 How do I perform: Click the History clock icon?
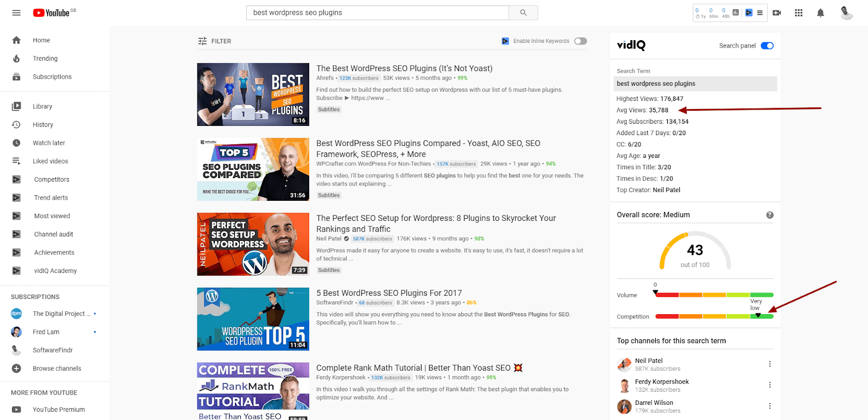[x=16, y=125]
